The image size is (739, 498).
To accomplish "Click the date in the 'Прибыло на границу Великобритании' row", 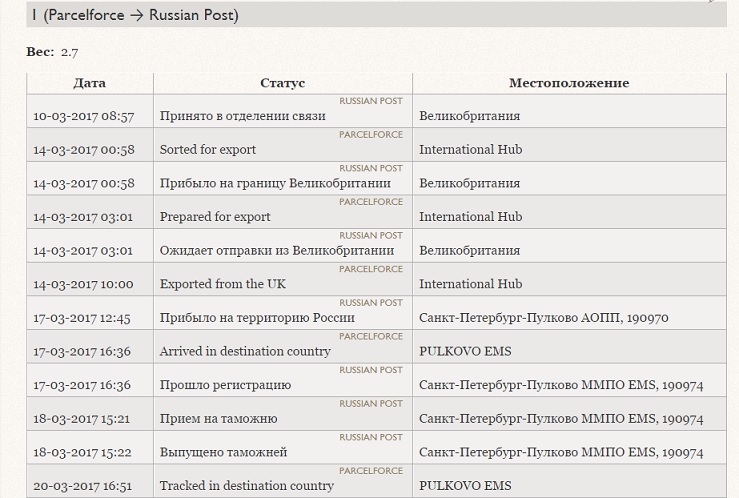I will pyautogui.click(x=84, y=184).
